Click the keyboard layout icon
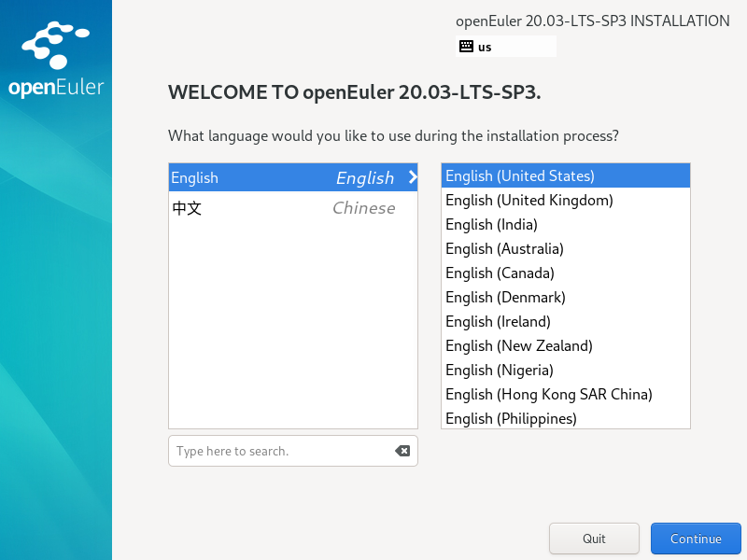 click(466, 46)
